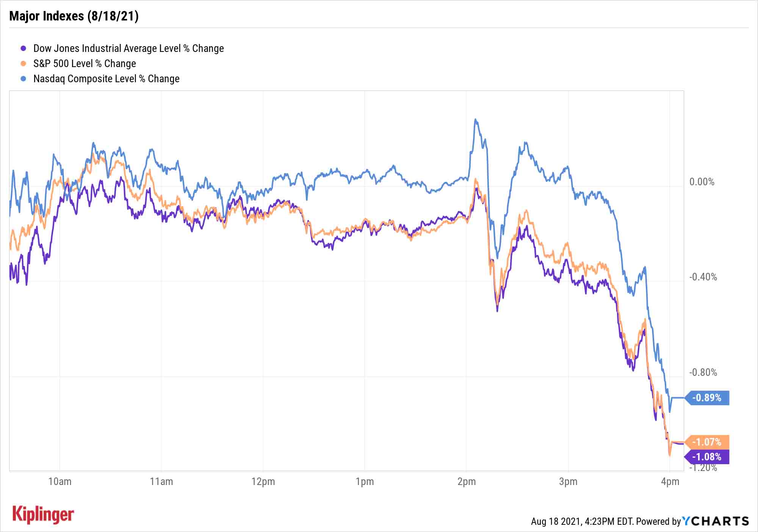This screenshot has height=532, width=758.
Task: Click the 4pm time axis label
Action: [670, 482]
